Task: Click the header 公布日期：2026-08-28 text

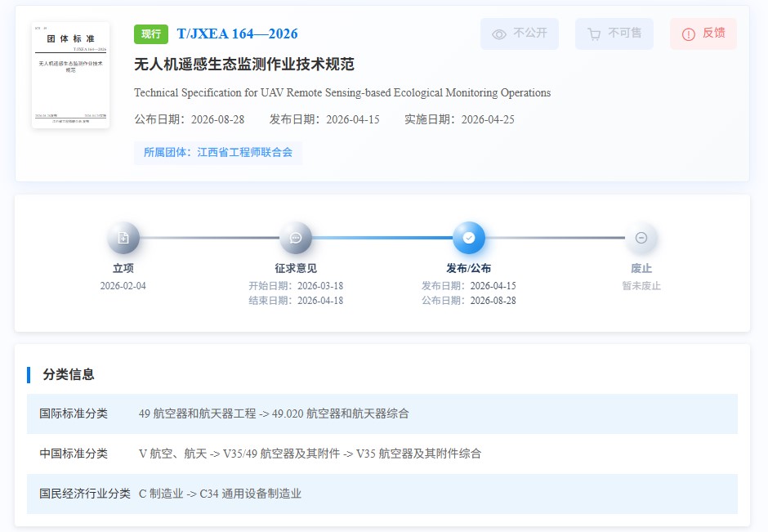Action: [189, 119]
